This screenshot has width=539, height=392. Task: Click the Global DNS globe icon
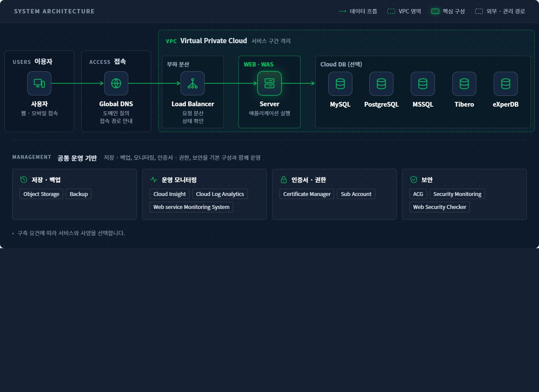pyautogui.click(x=116, y=83)
